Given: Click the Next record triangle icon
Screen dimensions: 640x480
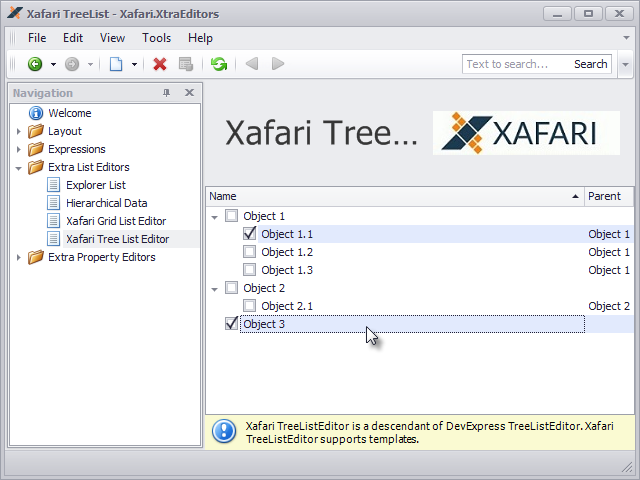Looking at the screenshot, I should [278, 64].
